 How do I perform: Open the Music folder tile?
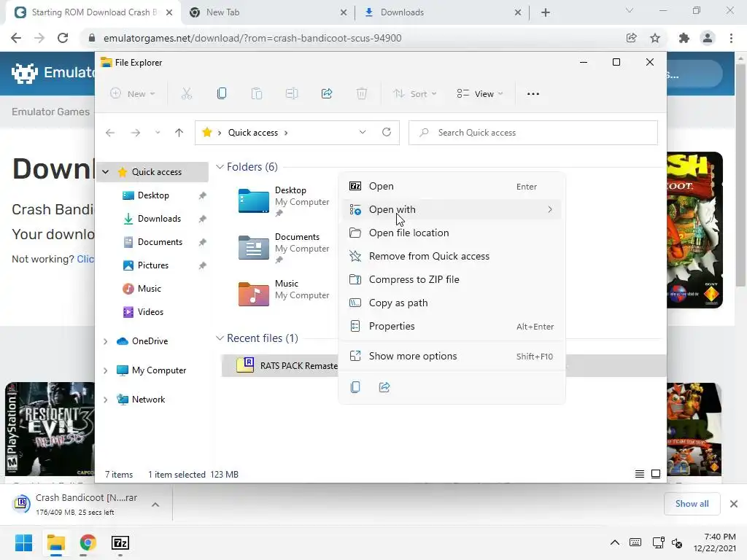[x=284, y=293]
